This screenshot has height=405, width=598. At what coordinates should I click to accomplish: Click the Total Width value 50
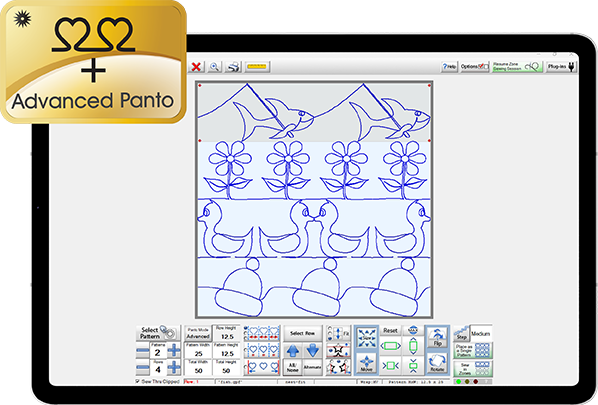coord(198,367)
